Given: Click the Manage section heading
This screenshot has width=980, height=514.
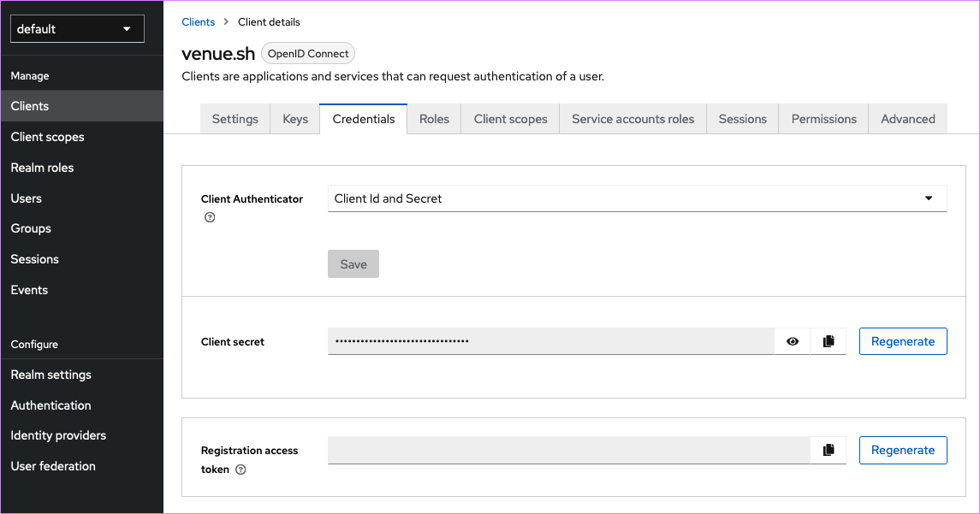Looking at the screenshot, I should click(30, 75).
